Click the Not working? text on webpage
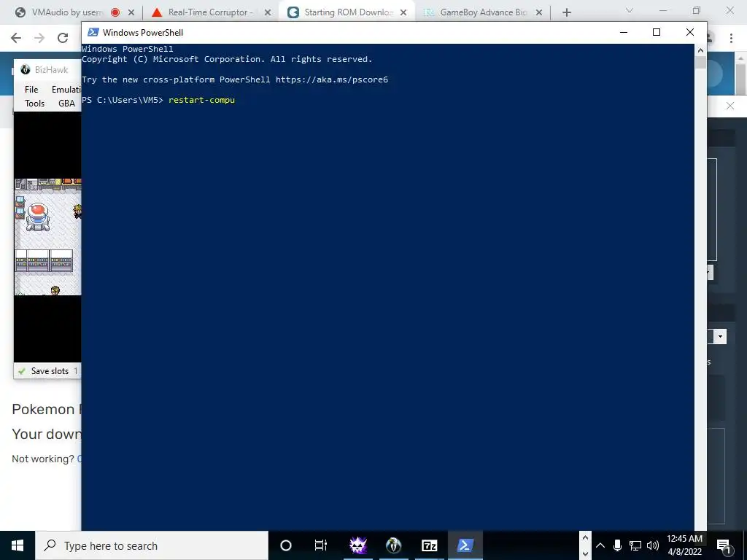747x560 pixels. (43, 459)
